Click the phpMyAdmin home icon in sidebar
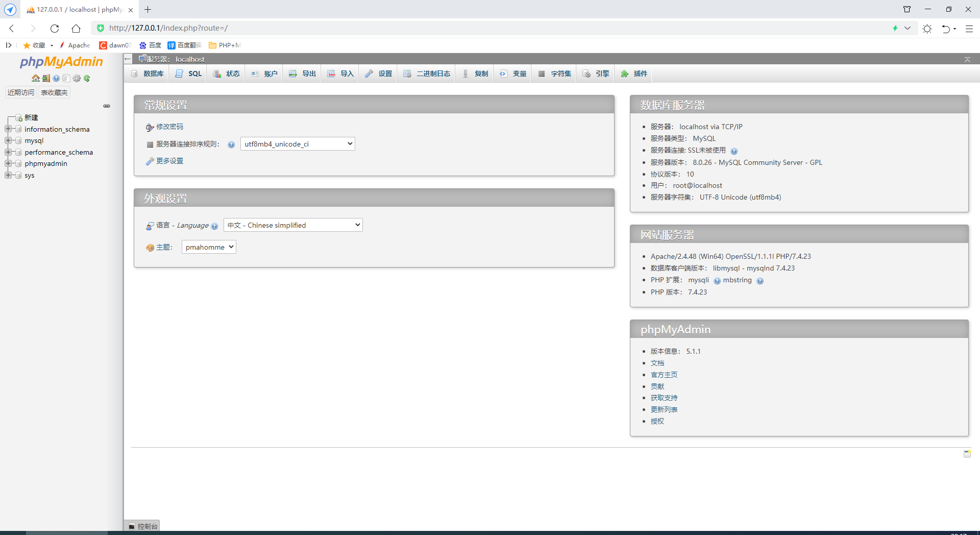 (x=35, y=78)
